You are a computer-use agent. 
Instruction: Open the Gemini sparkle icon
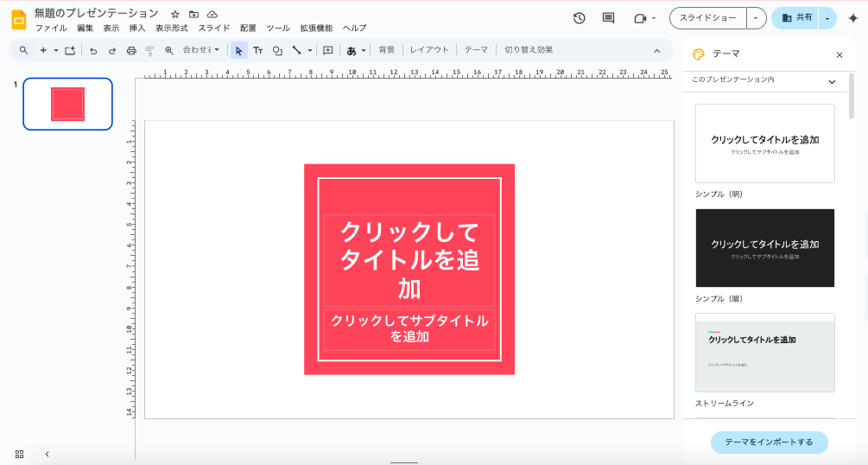pos(853,18)
